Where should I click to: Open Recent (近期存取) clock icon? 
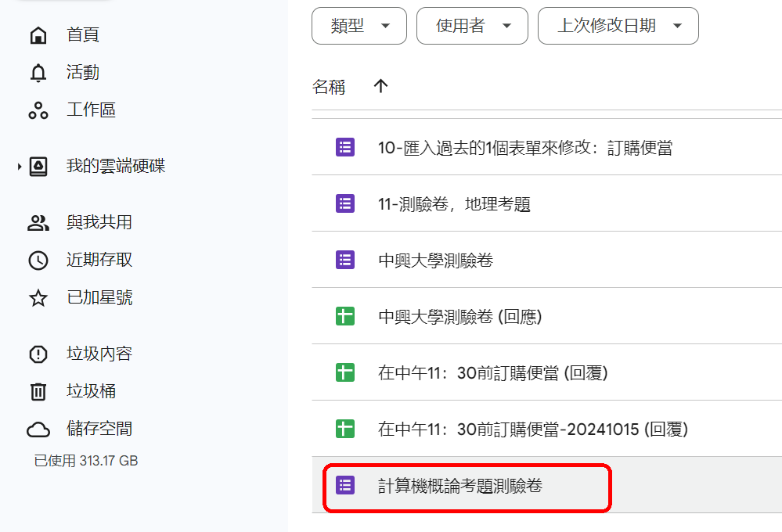[x=38, y=261]
